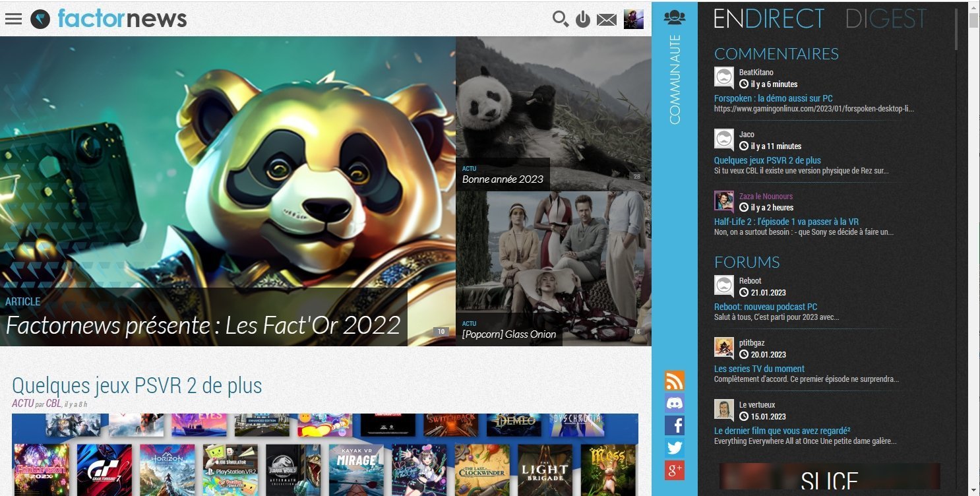Screen dimensions: 980x496
Task: Click username BeatKitano
Action: [x=756, y=73]
